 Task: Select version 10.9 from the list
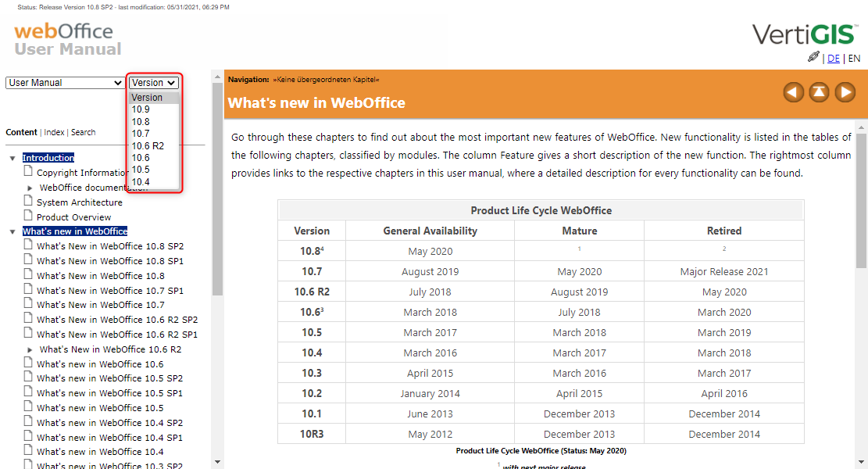click(154, 109)
